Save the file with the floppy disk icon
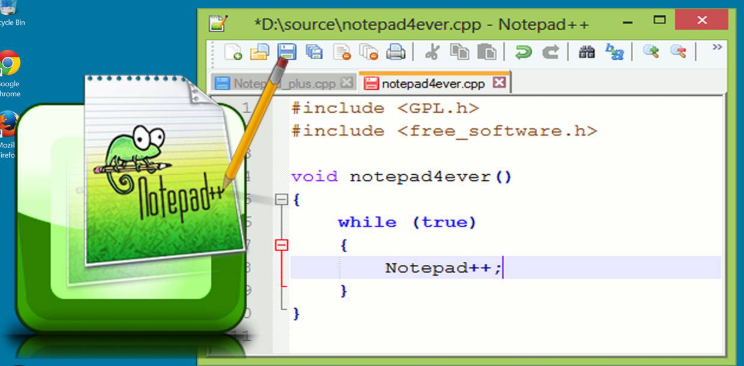744x366 pixels. [287, 51]
